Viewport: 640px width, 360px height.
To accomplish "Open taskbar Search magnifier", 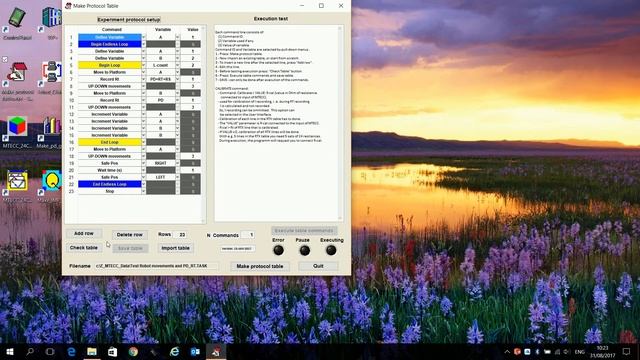I will 30,351.
